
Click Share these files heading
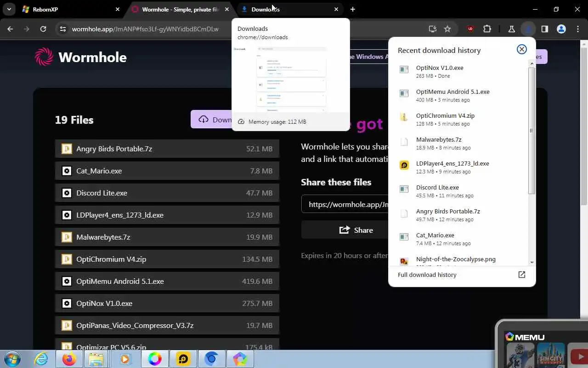(x=336, y=182)
